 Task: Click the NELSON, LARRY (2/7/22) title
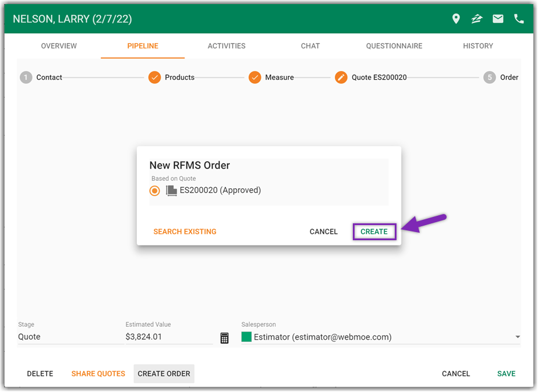click(x=72, y=19)
